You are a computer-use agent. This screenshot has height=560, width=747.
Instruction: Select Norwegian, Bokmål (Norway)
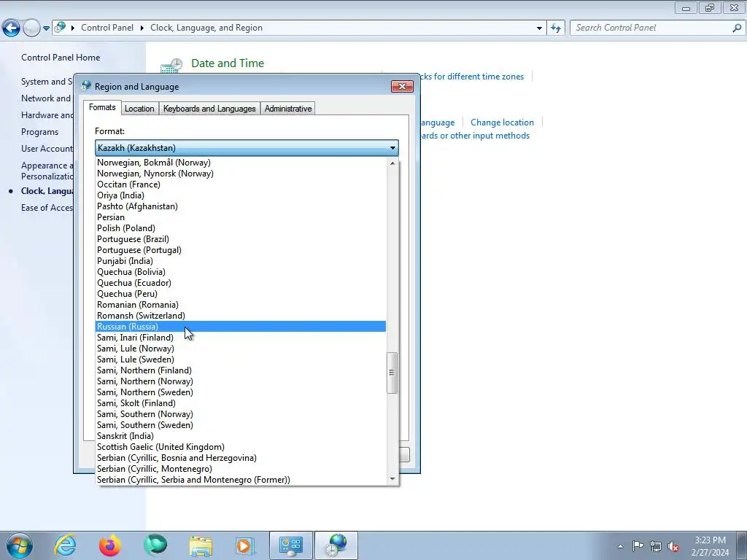click(241, 163)
